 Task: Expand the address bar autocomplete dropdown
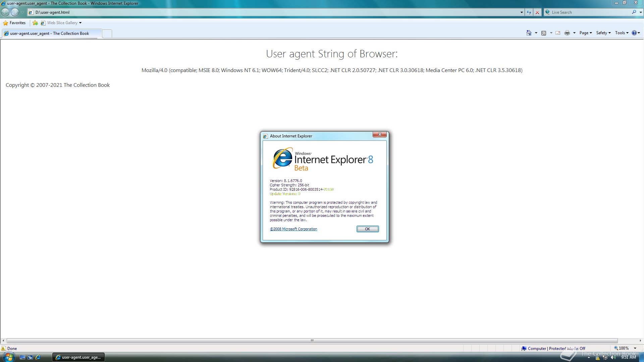coord(522,12)
